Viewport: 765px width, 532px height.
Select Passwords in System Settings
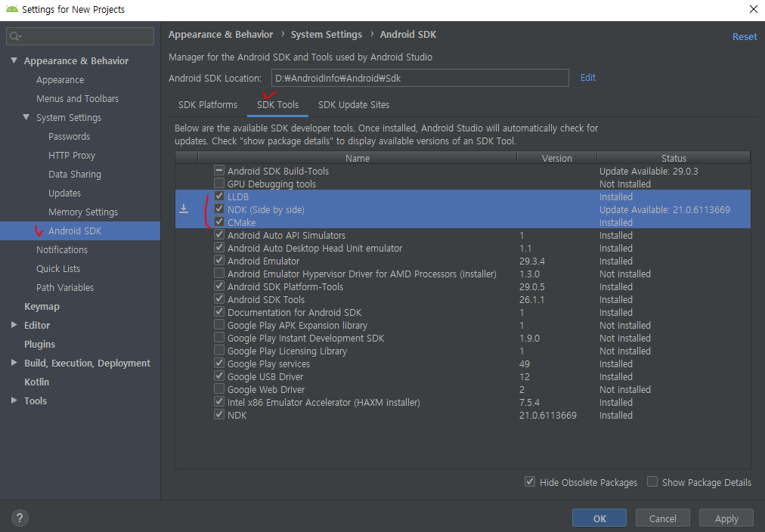point(70,137)
